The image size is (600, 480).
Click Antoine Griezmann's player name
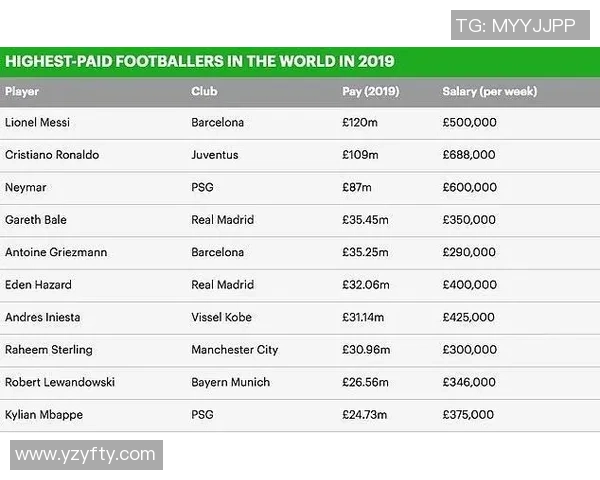[x=55, y=252]
